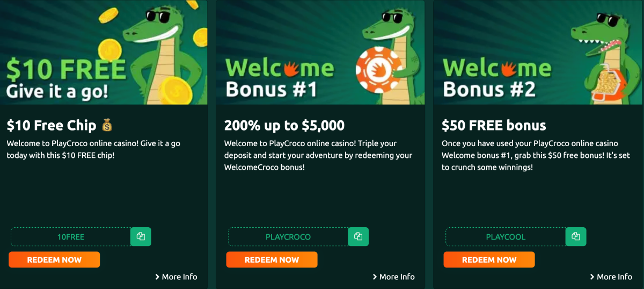Click the "$10 Free Chip" heading

(x=52, y=126)
